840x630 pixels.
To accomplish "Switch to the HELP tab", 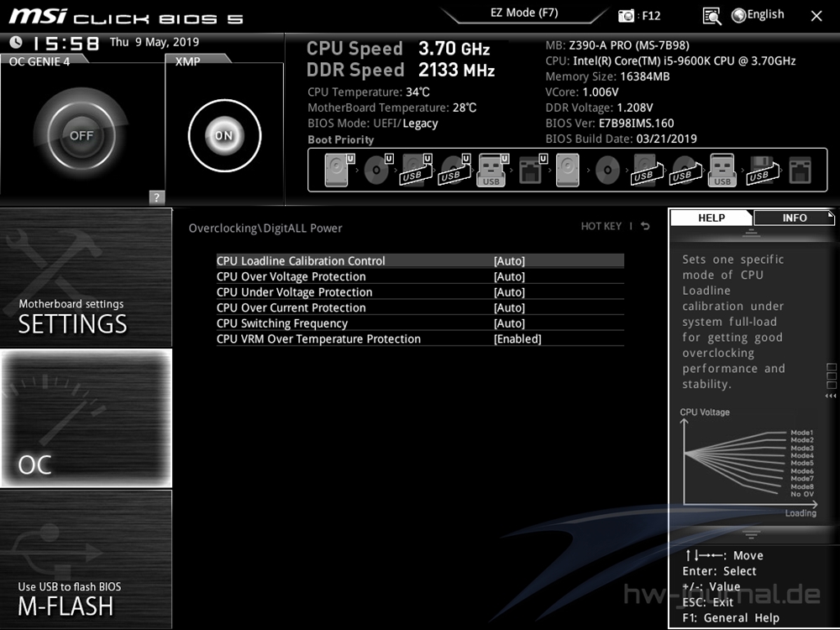I will (x=711, y=218).
